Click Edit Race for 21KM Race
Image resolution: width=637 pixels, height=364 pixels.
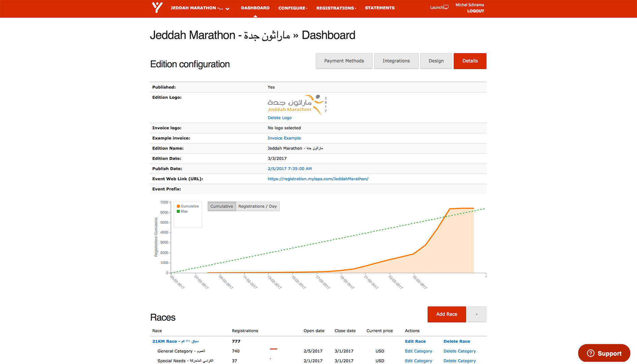point(415,341)
